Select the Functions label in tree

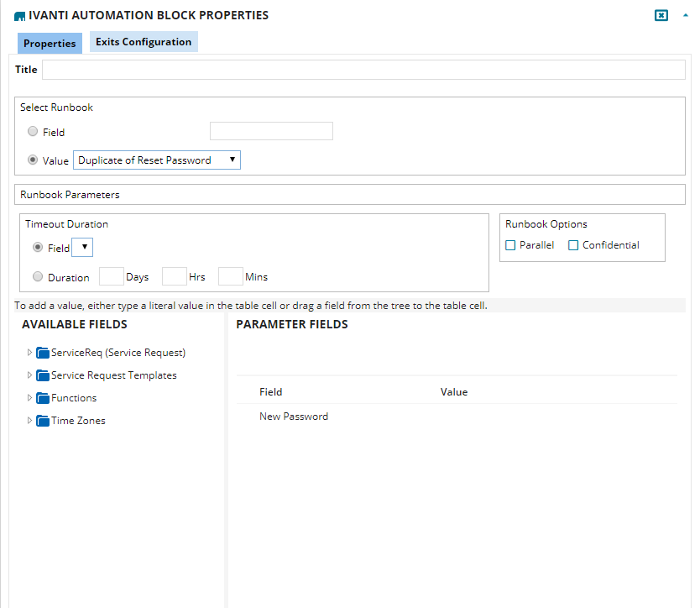pyautogui.click(x=74, y=398)
